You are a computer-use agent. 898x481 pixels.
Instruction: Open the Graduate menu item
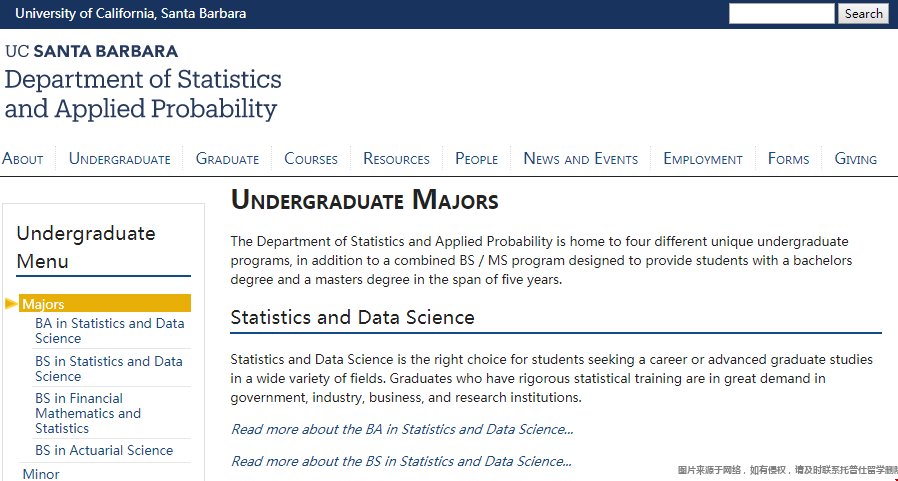tap(227, 159)
